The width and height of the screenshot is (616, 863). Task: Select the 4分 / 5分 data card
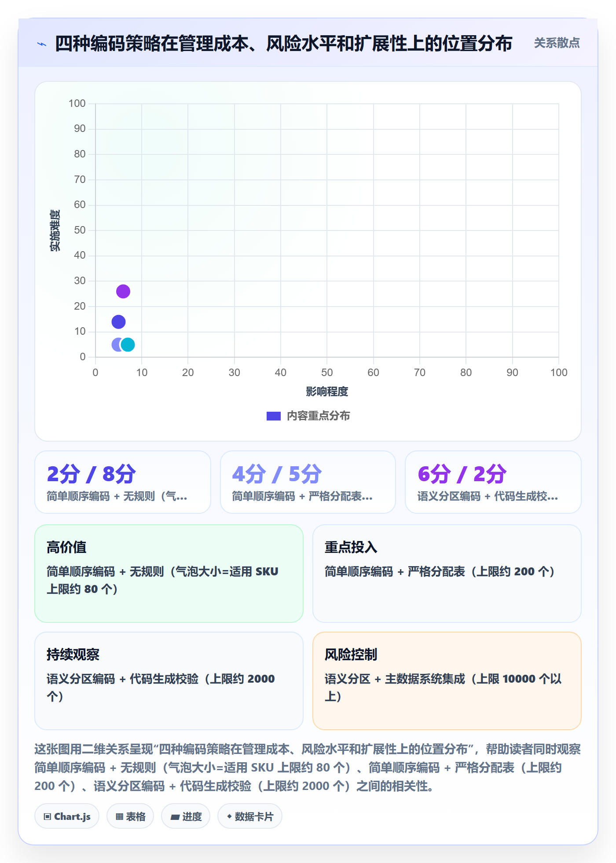(308, 482)
